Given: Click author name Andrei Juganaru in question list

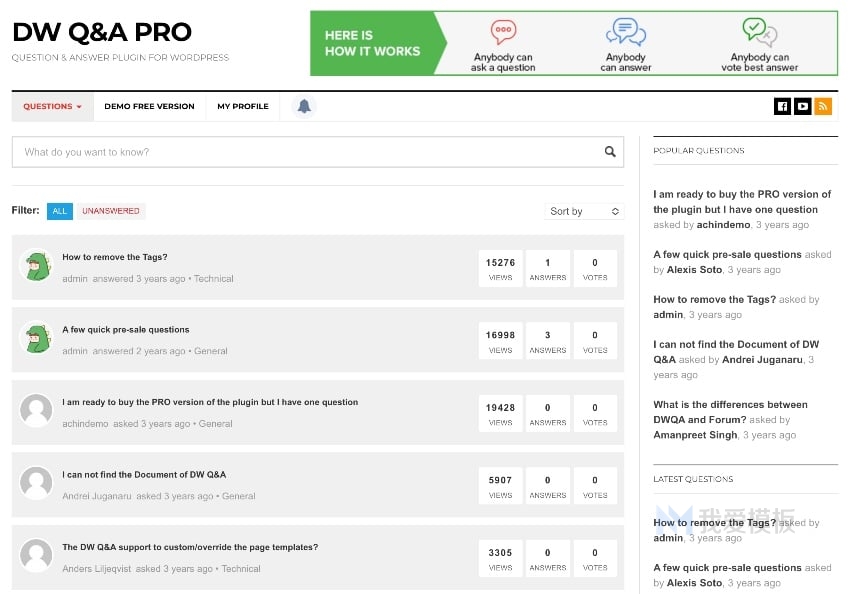Looking at the screenshot, I should pos(96,496).
